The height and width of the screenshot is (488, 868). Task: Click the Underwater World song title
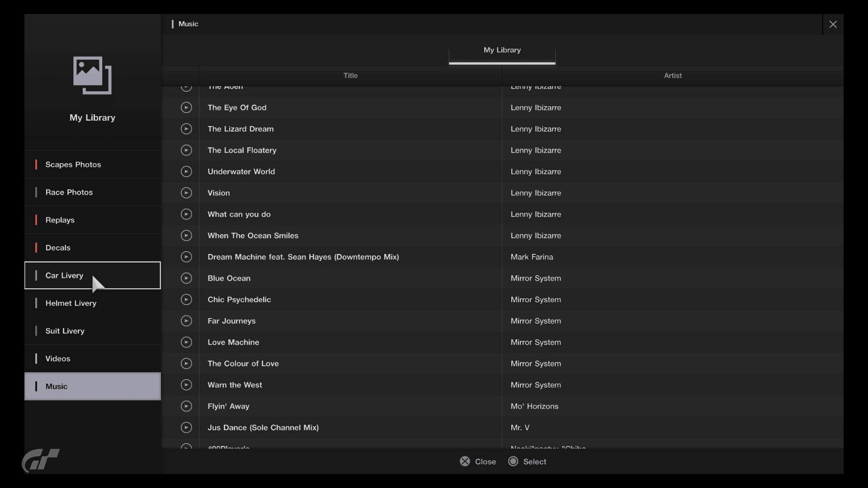241,172
